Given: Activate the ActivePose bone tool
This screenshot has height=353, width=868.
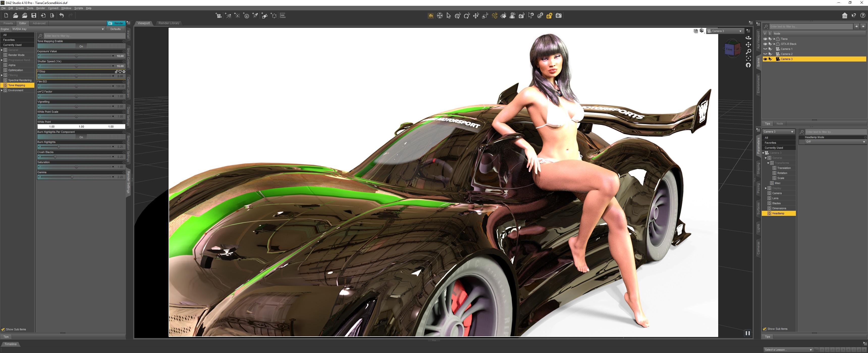Looking at the screenshot, I should click(494, 15).
